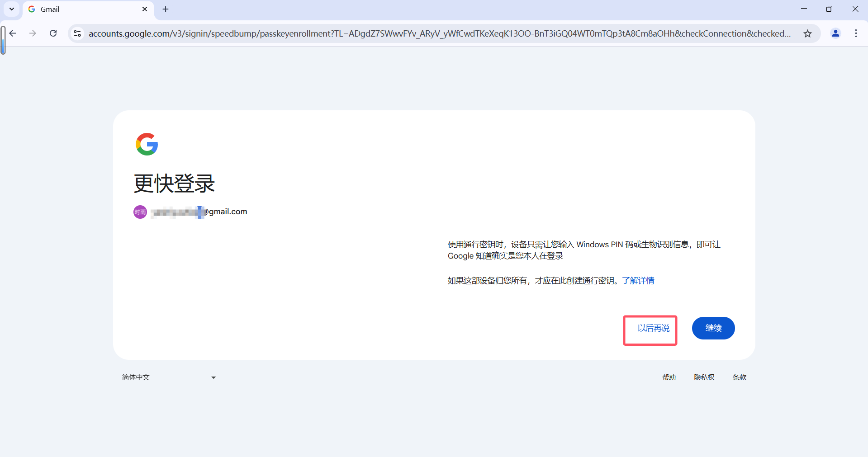Open the 简体中文 language dropdown
Screen dimensions: 868x457
(169, 377)
